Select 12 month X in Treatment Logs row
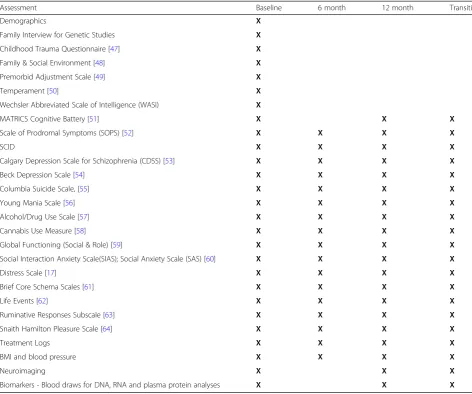 tap(384, 343)
